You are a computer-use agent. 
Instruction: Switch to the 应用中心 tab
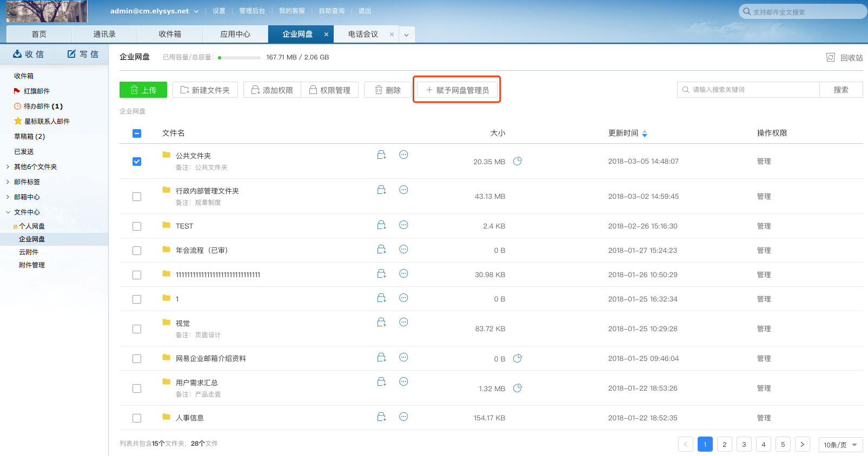(x=235, y=34)
